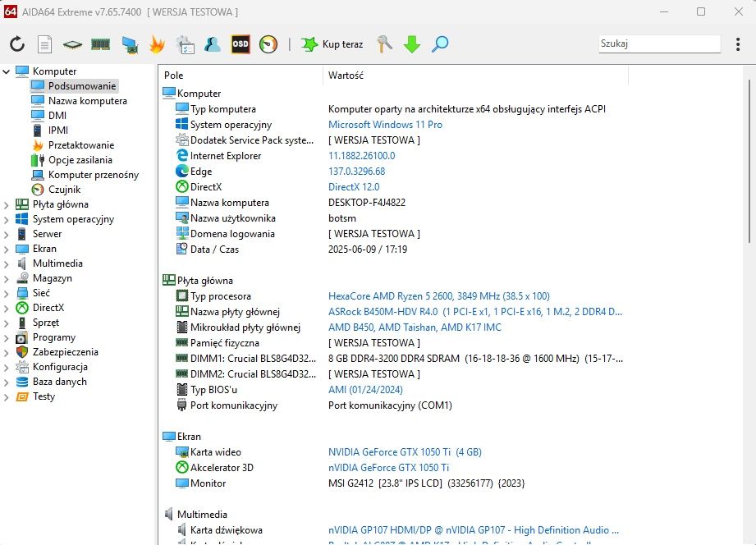Click the Sprzęt hardware icon
This screenshot has width=756, height=545.
point(22,323)
